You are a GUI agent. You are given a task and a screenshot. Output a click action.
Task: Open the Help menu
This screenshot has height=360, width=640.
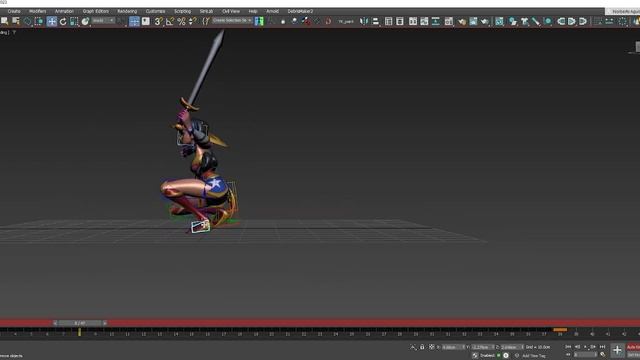[253, 11]
